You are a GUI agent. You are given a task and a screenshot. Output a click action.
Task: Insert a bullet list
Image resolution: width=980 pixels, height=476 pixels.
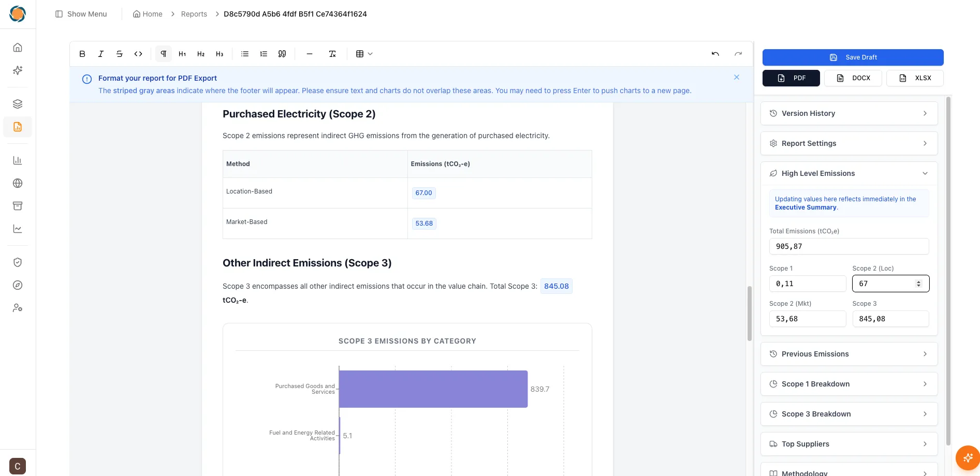point(244,54)
